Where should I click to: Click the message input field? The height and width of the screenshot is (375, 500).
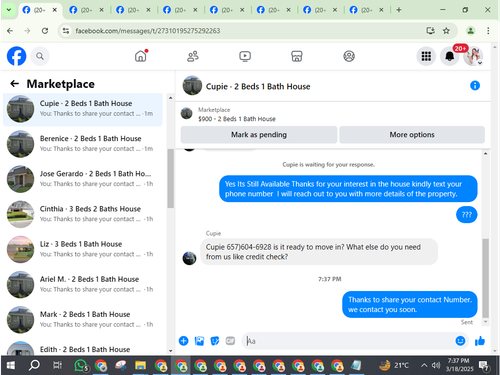pyautogui.click(x=347, y=341)
